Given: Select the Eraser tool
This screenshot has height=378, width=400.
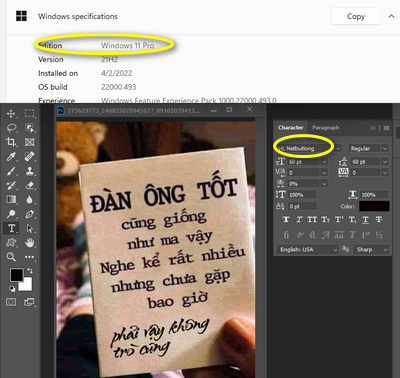Looking at the screenshot, I should point(30,185).
